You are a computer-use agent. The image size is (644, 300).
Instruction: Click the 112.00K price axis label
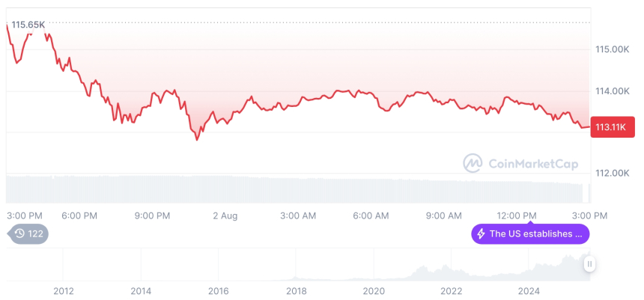tap(612, 173)
